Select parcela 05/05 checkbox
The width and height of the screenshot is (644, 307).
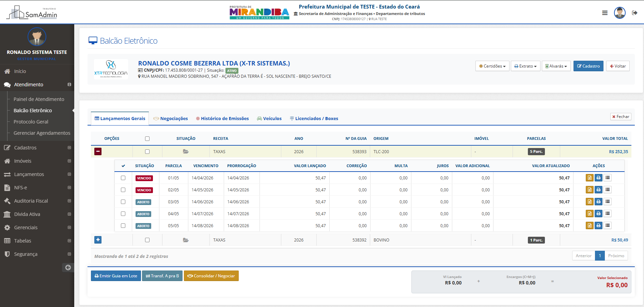(x=123, y=225)
